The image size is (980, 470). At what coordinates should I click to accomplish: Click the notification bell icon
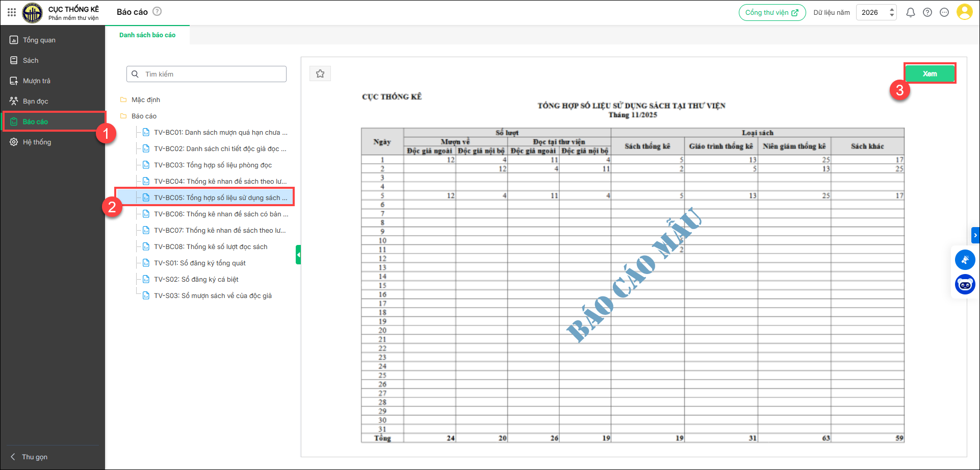910,12
